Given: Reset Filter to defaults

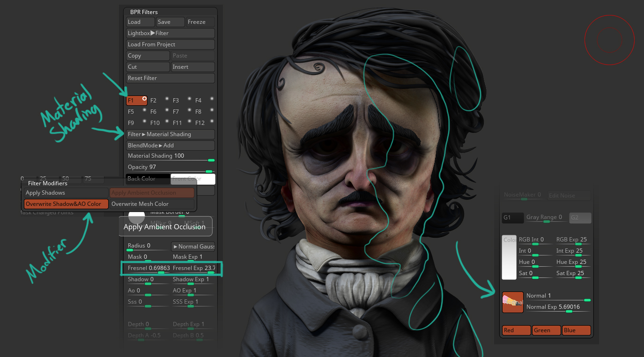Looking at the screenshot, I should (x=170, y=78).
